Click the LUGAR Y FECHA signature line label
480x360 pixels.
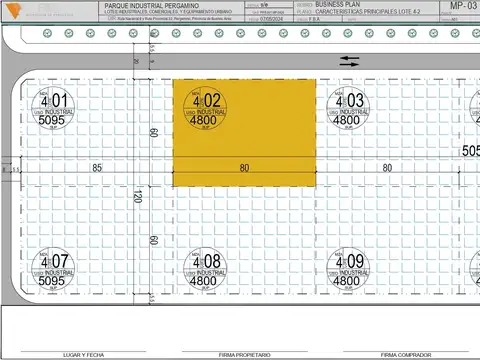[83, 355]
